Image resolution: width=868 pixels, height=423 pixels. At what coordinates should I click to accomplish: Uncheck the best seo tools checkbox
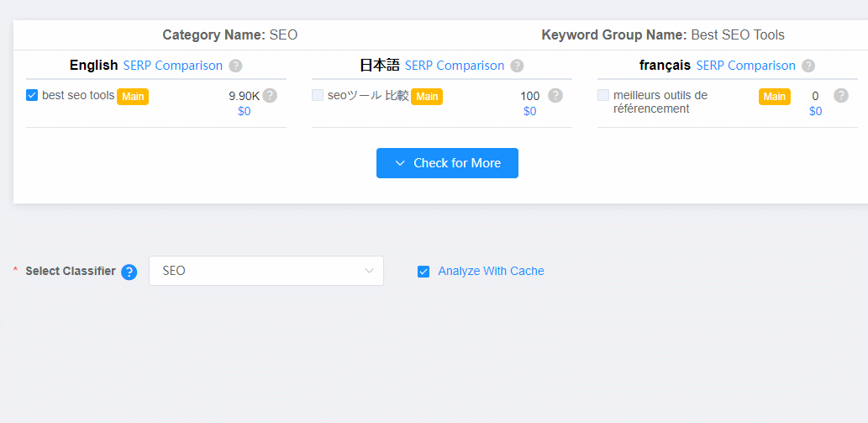tap(32, 95)
